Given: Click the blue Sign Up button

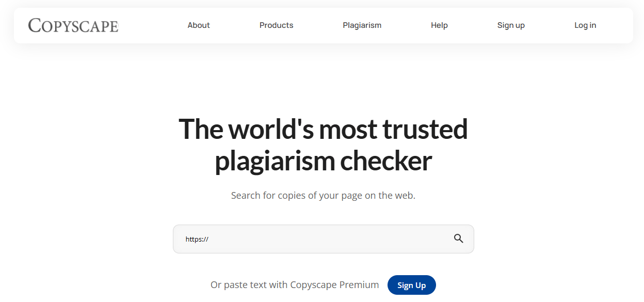Looking at the screenshot, I should tap(411, 285).
